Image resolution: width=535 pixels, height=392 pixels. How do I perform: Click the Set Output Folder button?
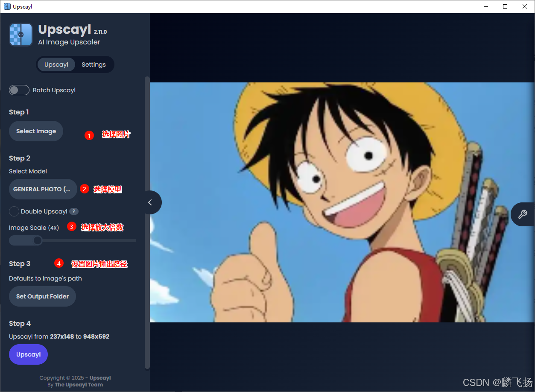pos(42,296)
